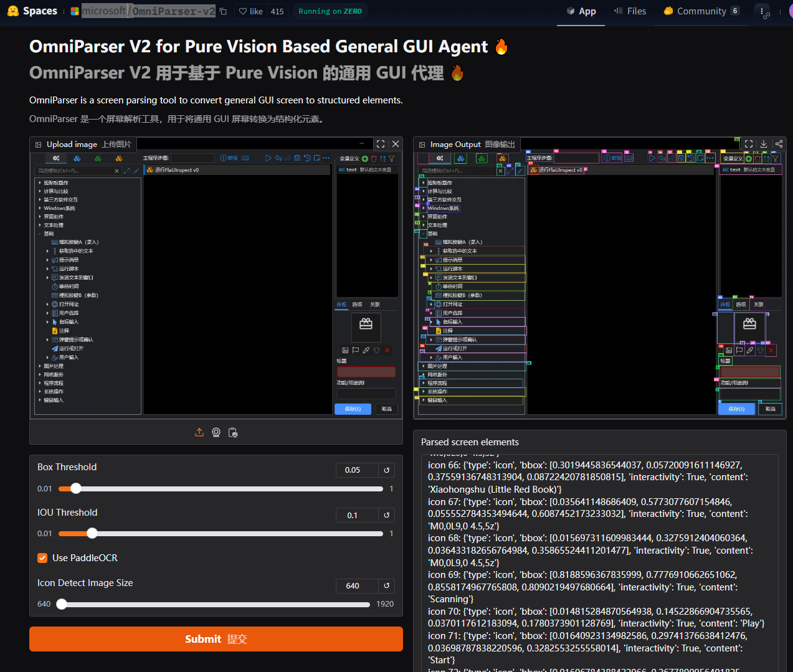Reset the Box Threshold value

click(x=387, y=470)
